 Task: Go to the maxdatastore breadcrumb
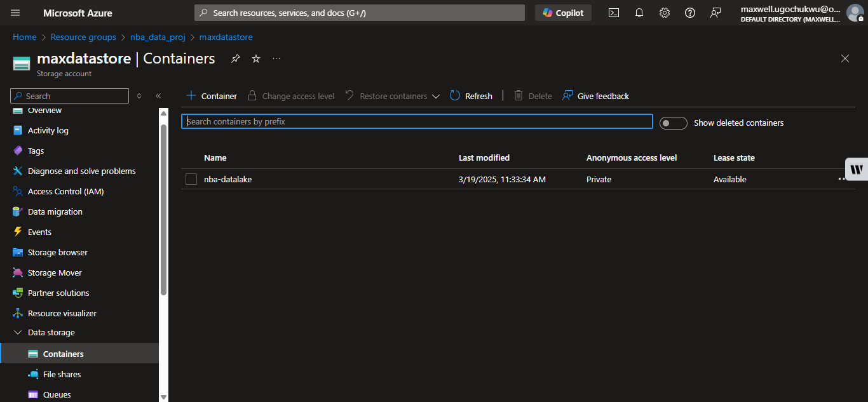click(226, 37)
